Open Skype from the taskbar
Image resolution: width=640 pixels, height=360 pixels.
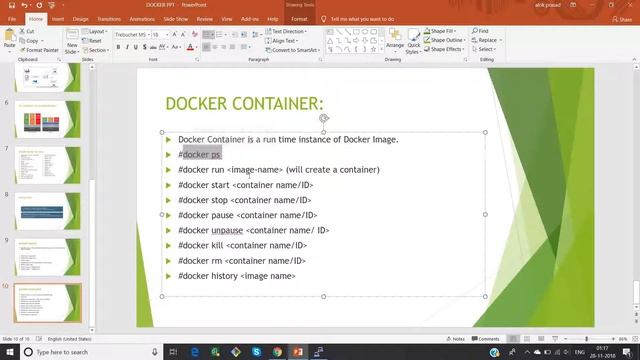(256, 352)
